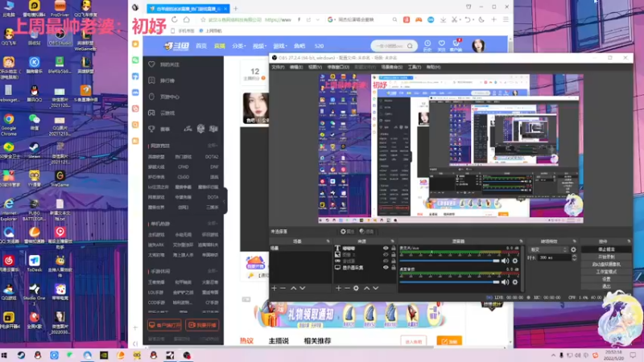The width and height of the screenshot is (644, 362).
Task: Mute the 桌面音频 speaker icon
Action: pos(506,282)
